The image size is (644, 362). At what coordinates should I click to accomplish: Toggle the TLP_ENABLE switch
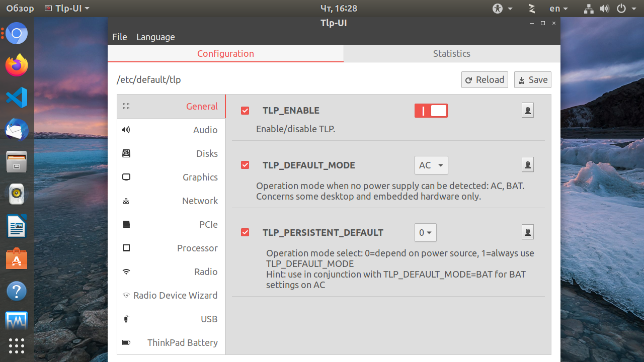tap(431, 111)
